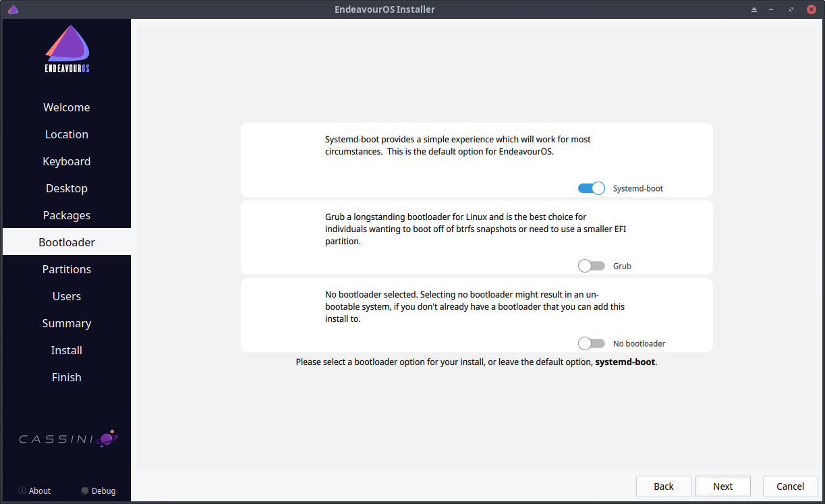Click the Back button
Viewport: 825px width, 504px height.
[664, 486]
